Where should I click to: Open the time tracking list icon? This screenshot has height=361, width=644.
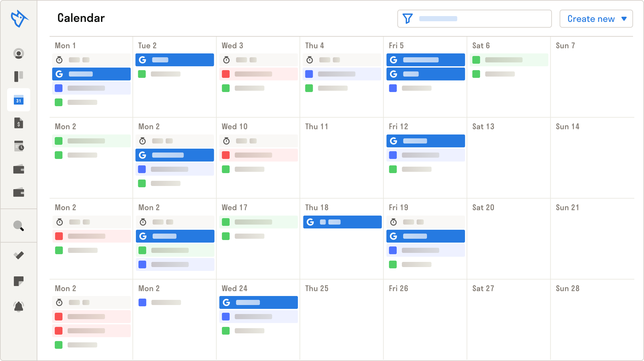click(19, 146)
